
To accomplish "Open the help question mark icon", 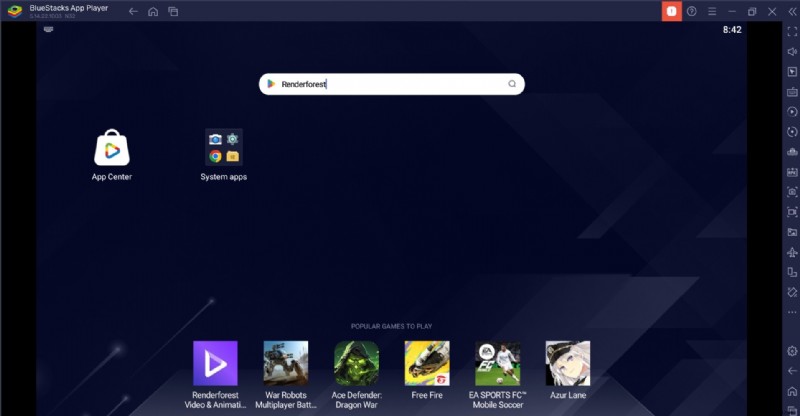I will (x=691, y=11).
